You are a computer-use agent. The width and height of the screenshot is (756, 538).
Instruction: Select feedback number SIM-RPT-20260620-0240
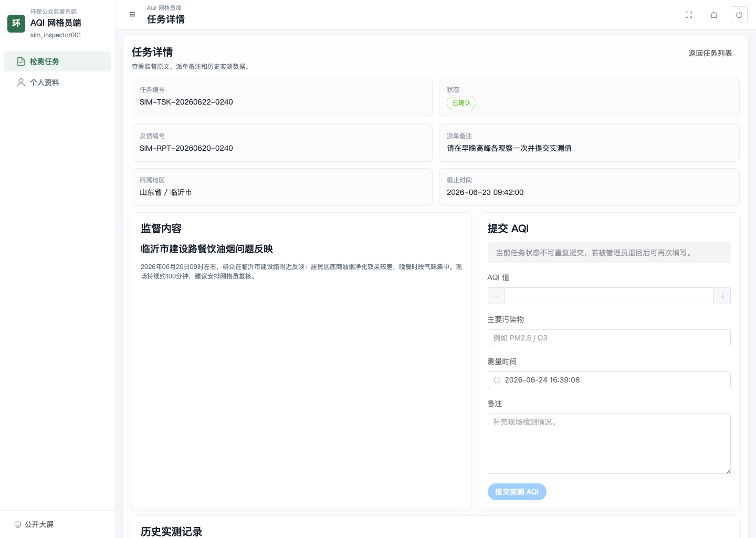186,148
